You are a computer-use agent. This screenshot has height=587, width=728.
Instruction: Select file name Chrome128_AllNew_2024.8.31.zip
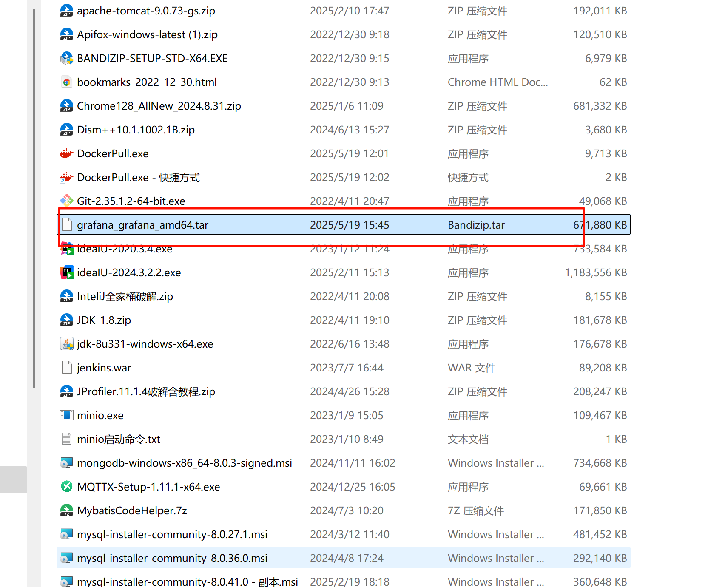point(159,106)
